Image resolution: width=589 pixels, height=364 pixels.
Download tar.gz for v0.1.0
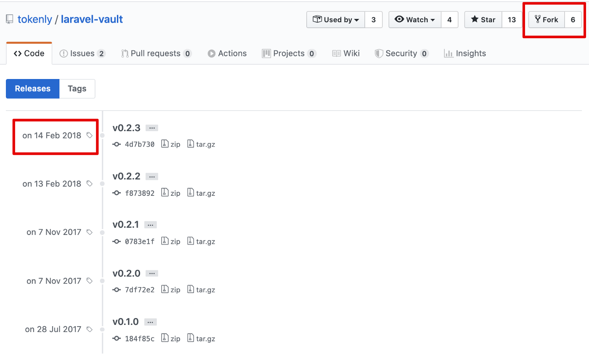[x=202, y=338]
